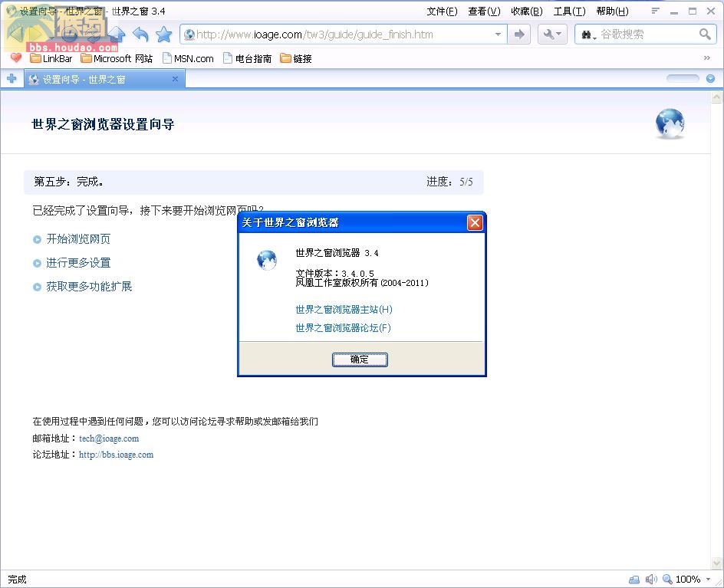
Task: Click the go arrow beside address bar
Action: [519, 34]
